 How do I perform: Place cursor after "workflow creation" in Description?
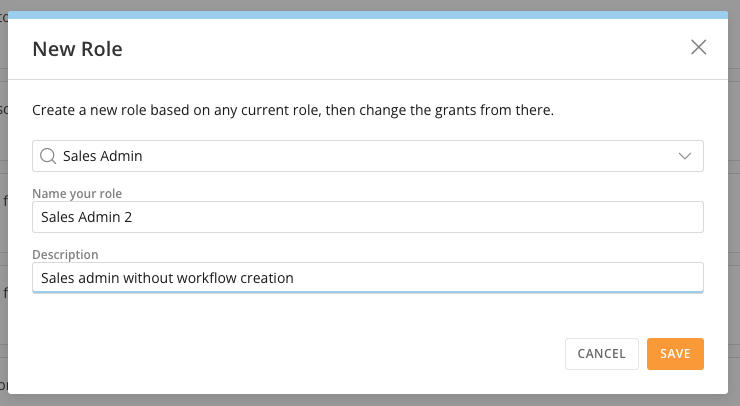point(294,278)
